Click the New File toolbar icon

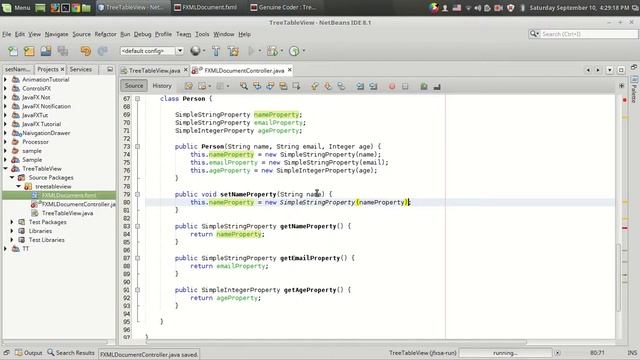(x=13, y=51)
